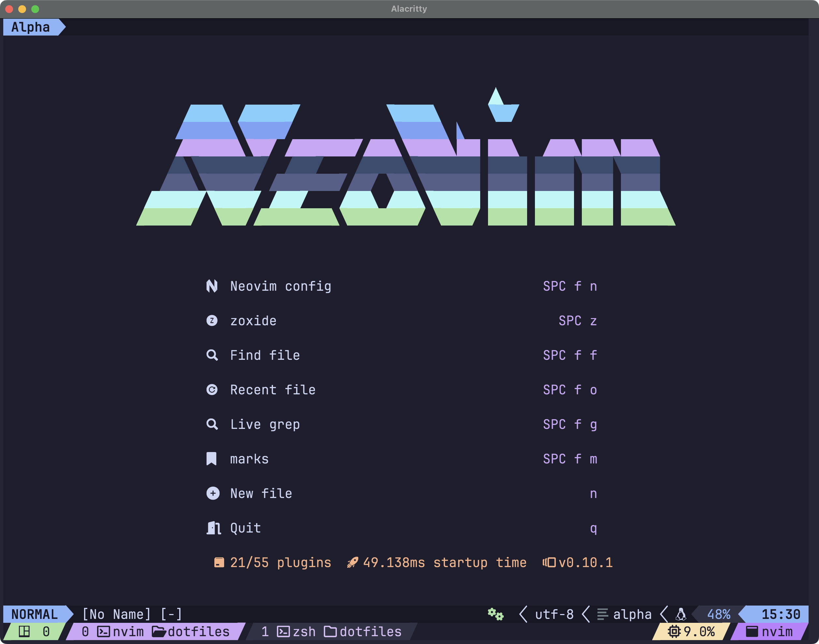
Task: Click the SPC f n shortcut label
Action: [570, 286]
